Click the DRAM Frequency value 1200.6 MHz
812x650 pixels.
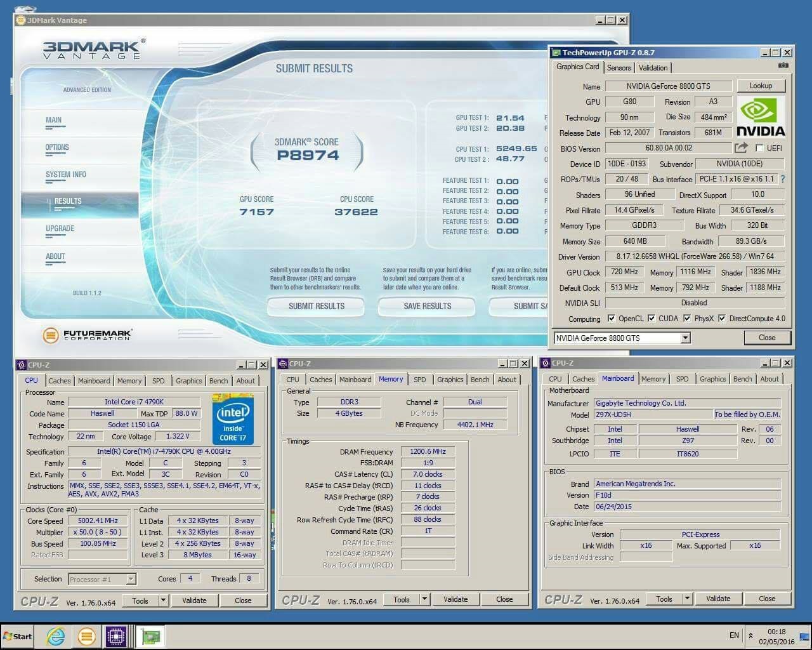[428, 452]
